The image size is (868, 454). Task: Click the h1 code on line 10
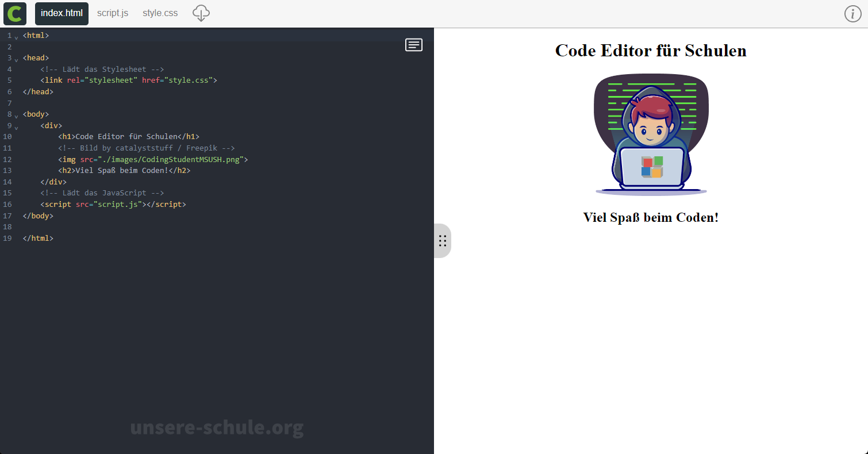(x=129, y=137)
